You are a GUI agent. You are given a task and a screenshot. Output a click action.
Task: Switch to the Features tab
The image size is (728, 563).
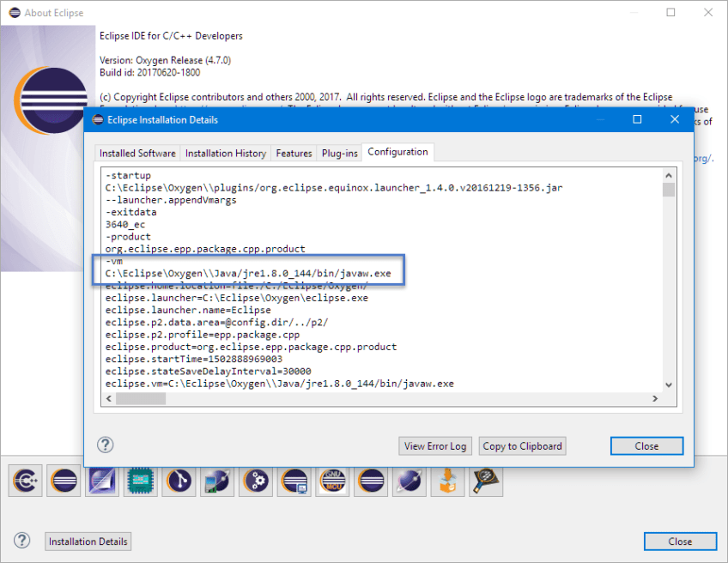tap(294, 153)
